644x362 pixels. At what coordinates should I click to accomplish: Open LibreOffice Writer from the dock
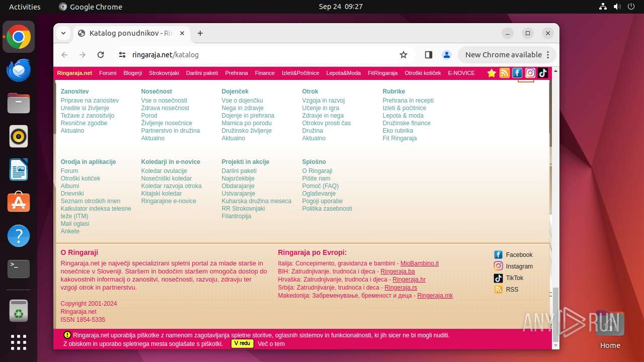[19, 169]
